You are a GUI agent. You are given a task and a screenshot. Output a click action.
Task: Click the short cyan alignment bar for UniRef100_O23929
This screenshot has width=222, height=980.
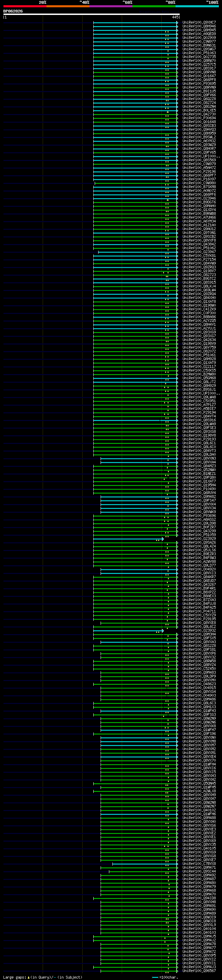click(129, 539)
